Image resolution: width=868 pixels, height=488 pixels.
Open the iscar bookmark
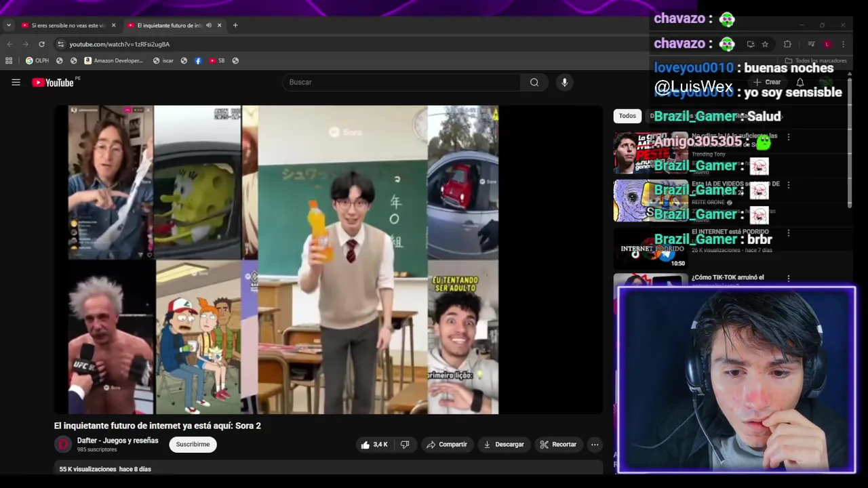[x=163, y=60]
